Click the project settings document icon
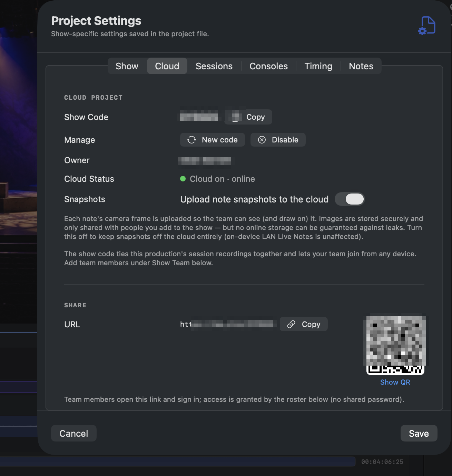 tap(427, 26)
